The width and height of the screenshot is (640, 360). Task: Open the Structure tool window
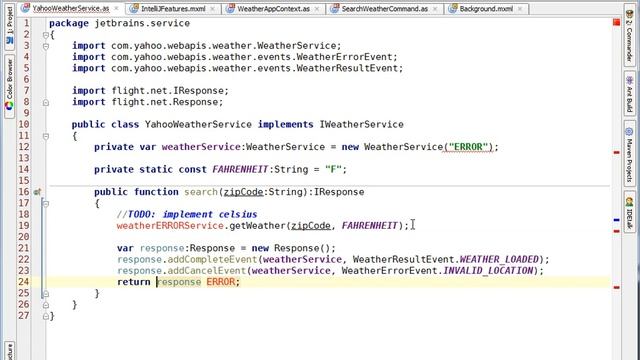(9, 351)
